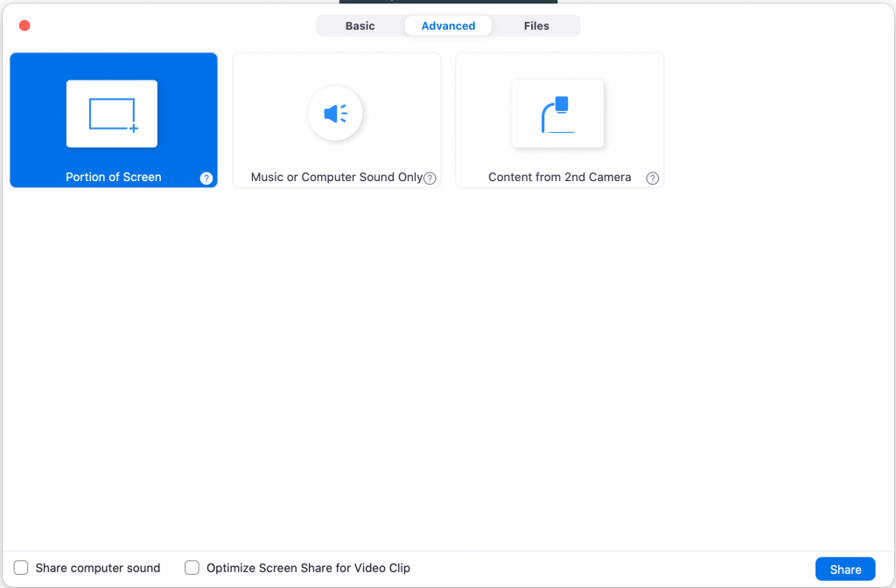This screenshot has width=896, height=588.
Task: Enable the Share computer sound checkbox
Action: 21,568
